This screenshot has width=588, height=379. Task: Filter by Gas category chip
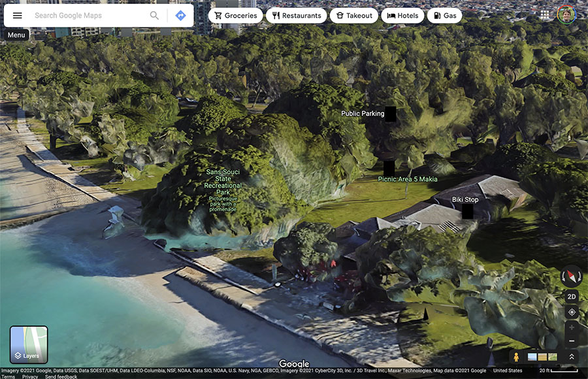445,16
